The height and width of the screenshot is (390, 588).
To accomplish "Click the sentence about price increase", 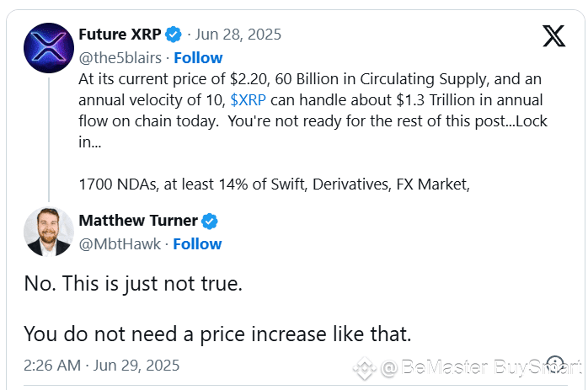I will point(217,334).
